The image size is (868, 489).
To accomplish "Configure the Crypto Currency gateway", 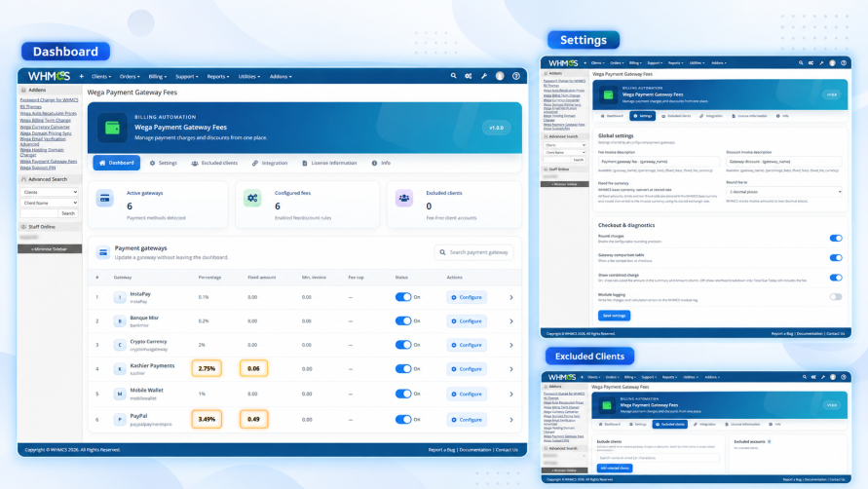I will click(x=467, y=345).
